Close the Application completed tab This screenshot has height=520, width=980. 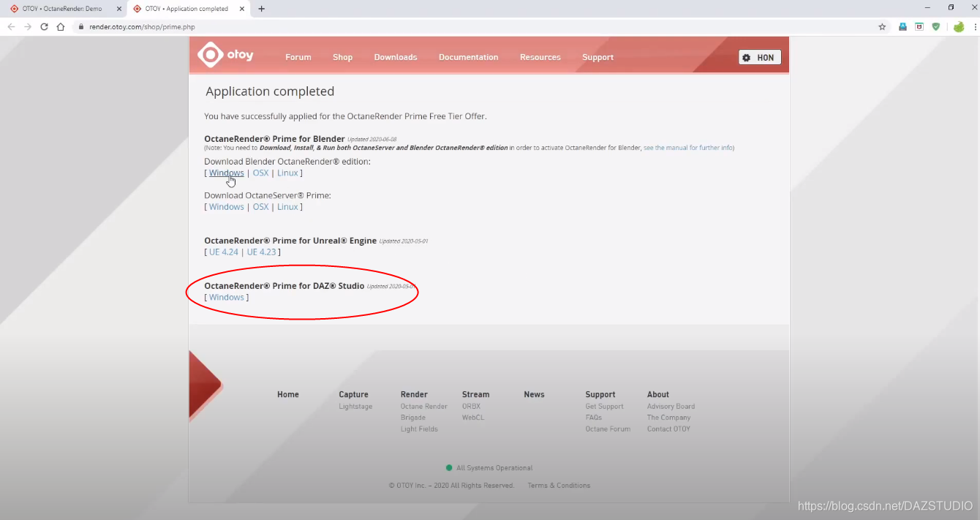point(242,9)
